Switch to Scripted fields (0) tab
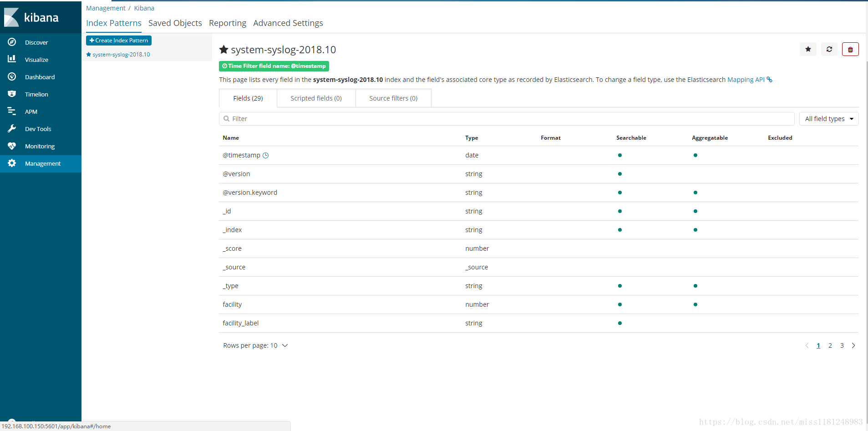The image size is (868, 431). [x=316, y=98]
